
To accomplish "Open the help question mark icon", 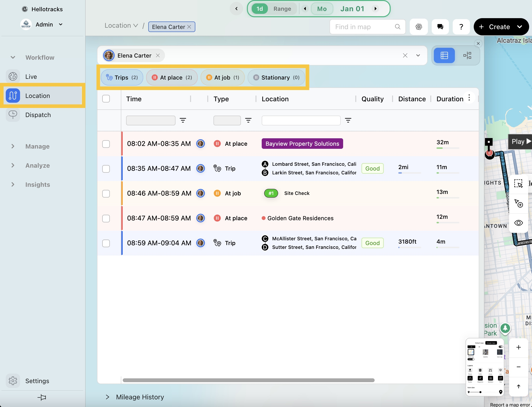I will click(x=461, y=27).
